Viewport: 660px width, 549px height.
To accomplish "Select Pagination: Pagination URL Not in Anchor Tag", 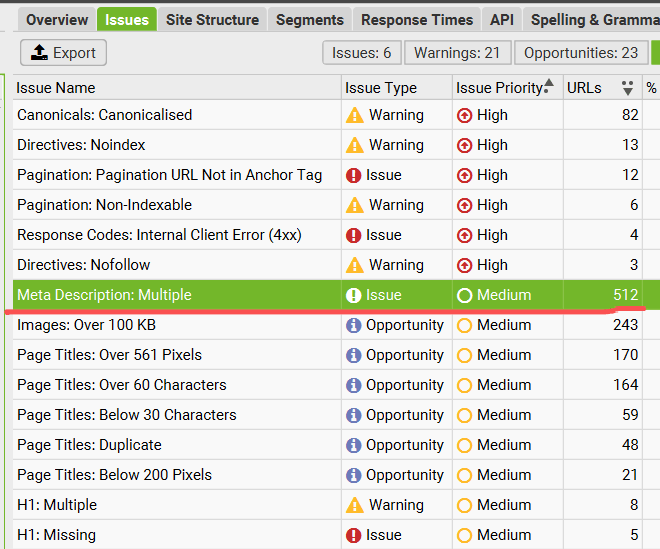I will pyautogui.click(x=170, y=175).
